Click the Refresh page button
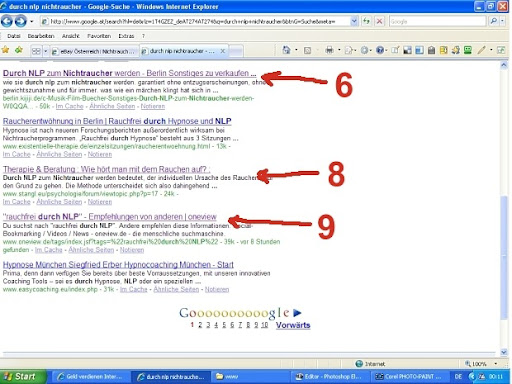Image resolution: width=512 pixels, height=384 pixels. pyautogui.click(x=366, y=21)
